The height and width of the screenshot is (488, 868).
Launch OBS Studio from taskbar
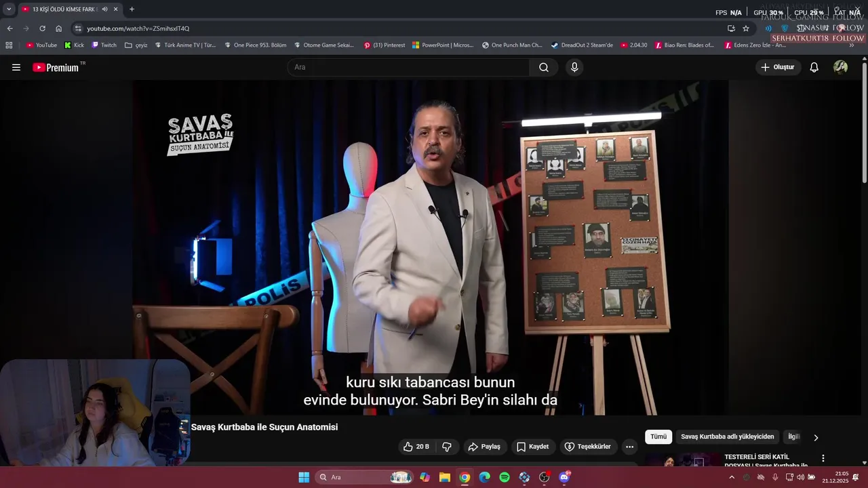coord(545,477)
